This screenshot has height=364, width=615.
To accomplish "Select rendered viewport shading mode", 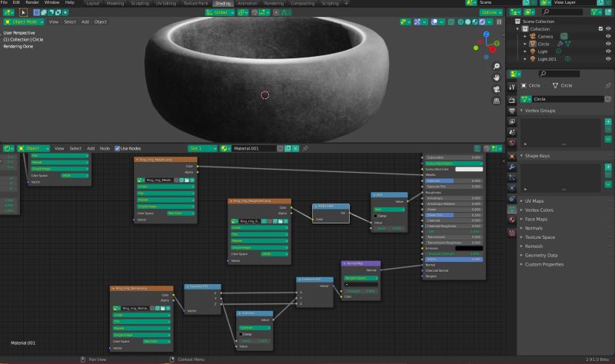I will (x=482, y=22).
